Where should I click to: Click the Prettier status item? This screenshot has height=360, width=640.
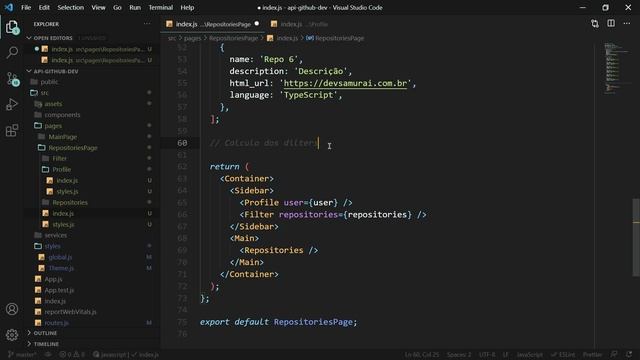tap(593, 354)
